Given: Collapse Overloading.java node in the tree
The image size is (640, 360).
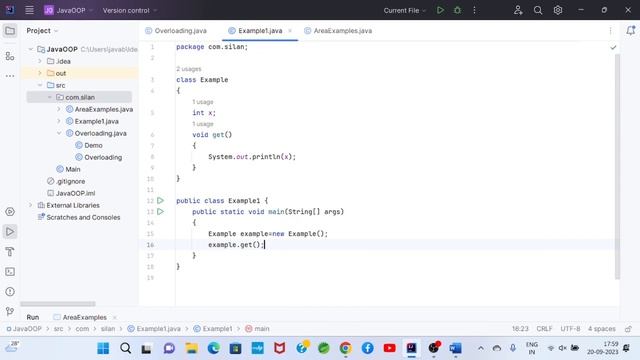Looking at the screenshot, I should (x=59, y=133).
